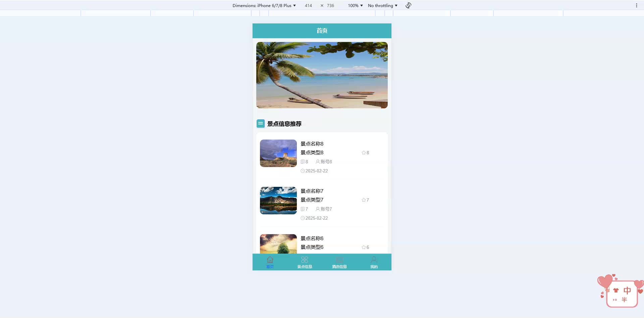
Task: Click the user icon beside 账号8
Action: coord(318,162)
